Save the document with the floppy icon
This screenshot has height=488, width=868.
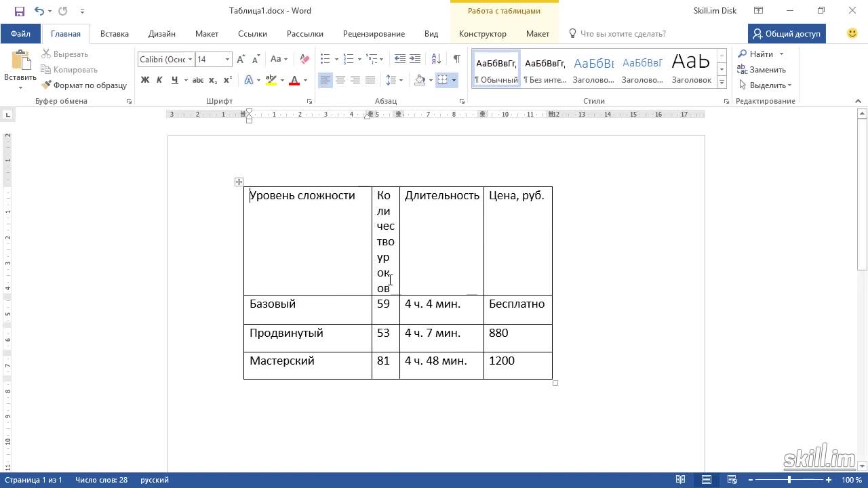[x=19, y=11]
